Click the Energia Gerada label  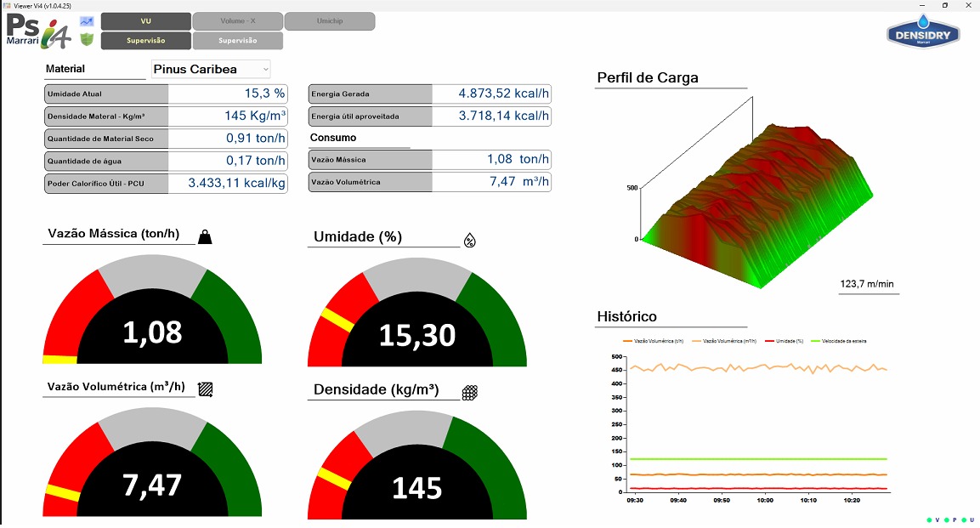tap(340, 94)
